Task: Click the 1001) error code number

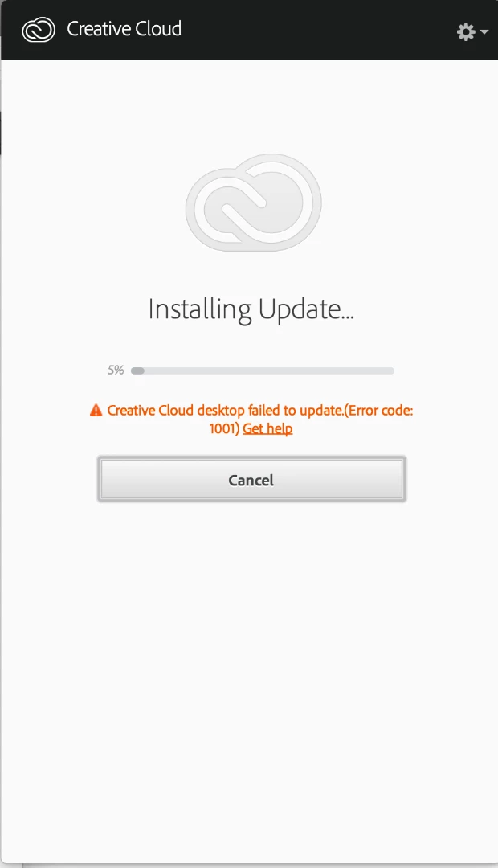Action: pos(224,428)
